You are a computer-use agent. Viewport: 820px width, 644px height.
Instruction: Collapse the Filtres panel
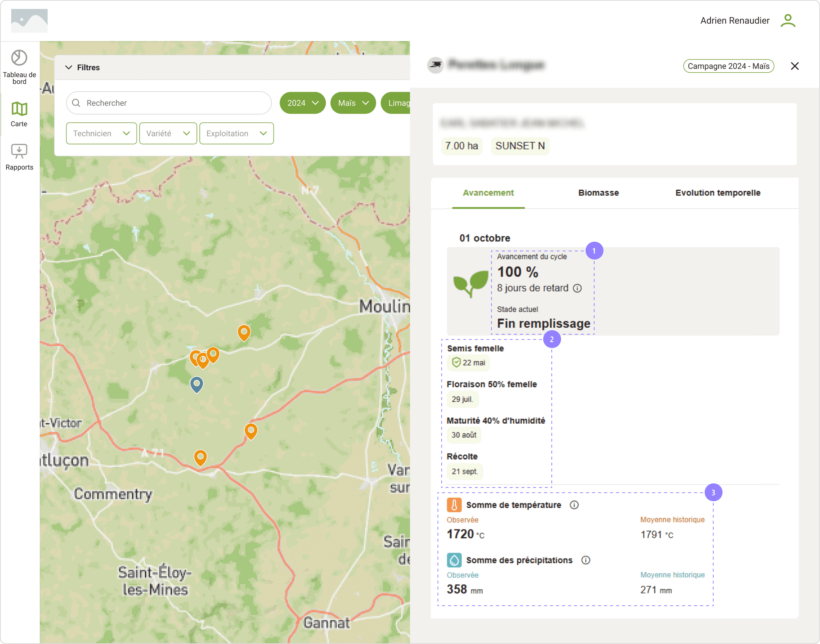point(69,67)
